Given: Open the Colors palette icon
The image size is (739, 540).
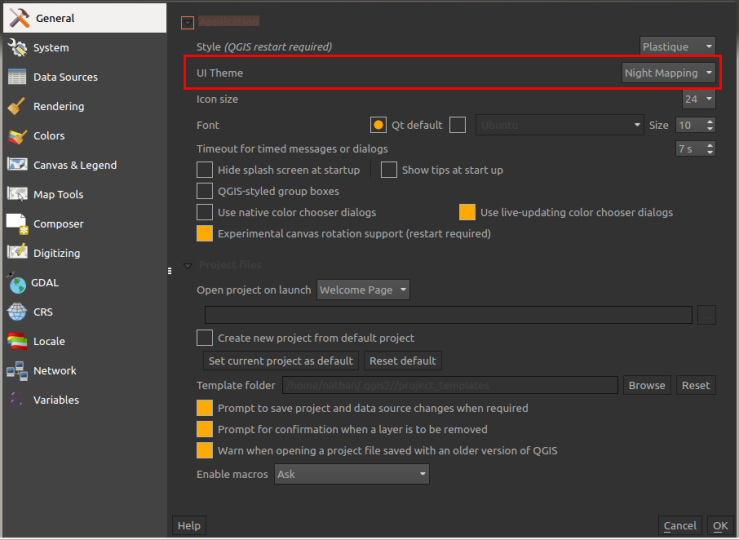Looking at the screenshot, I should click(16, 136).
